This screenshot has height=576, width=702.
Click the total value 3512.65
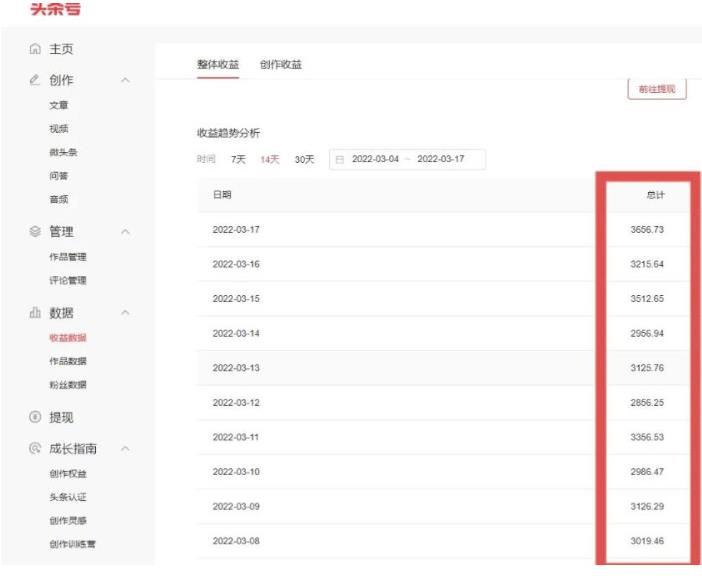pos(647,299)
